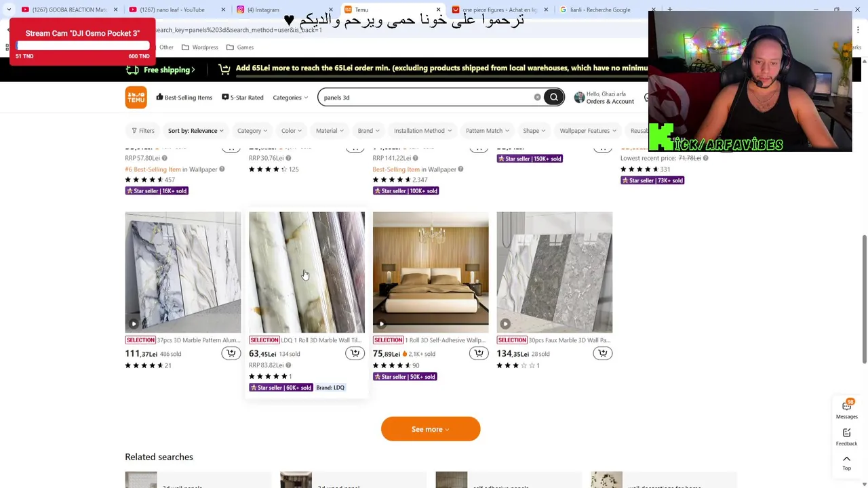The image size is (868, 488).
Task: Click Star seller 60K+ sold badge
Action: 280,388
